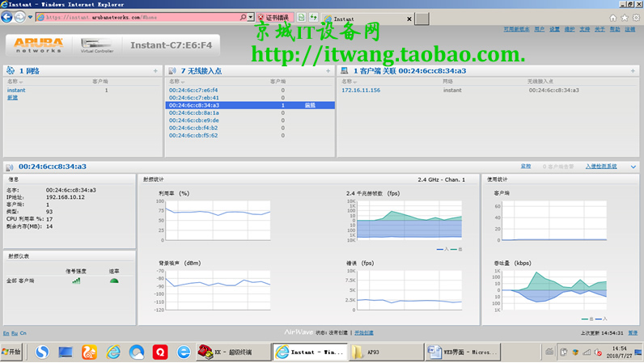The image size is (644, 363).
Task: Open the 关于 about top menu link
Action: 600,29
